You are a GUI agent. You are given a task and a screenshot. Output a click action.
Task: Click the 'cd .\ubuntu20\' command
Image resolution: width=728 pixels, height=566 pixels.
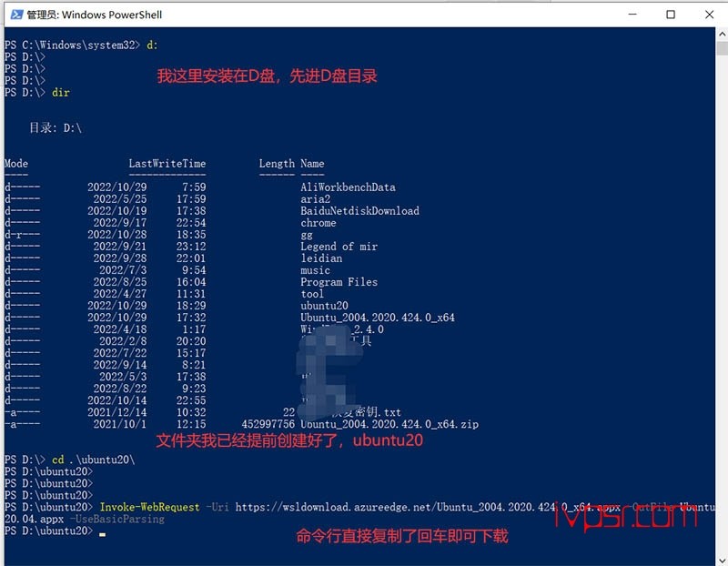coord(94,460)
